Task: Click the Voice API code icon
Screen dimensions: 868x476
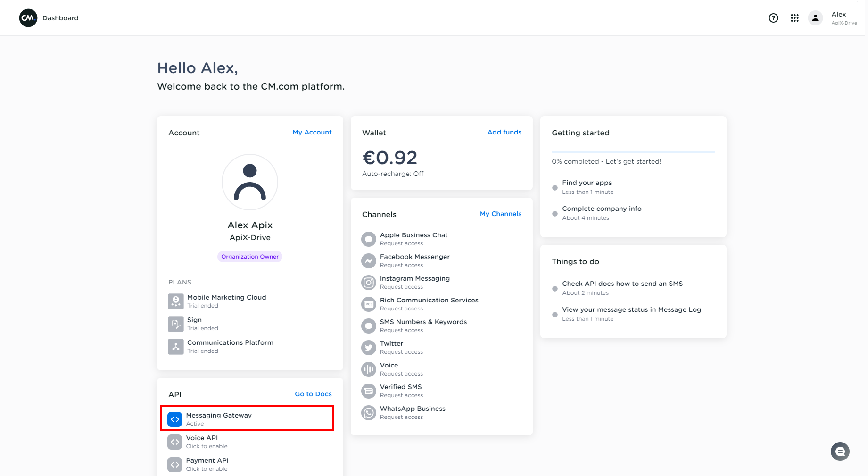Action: (x=174, y=442)
